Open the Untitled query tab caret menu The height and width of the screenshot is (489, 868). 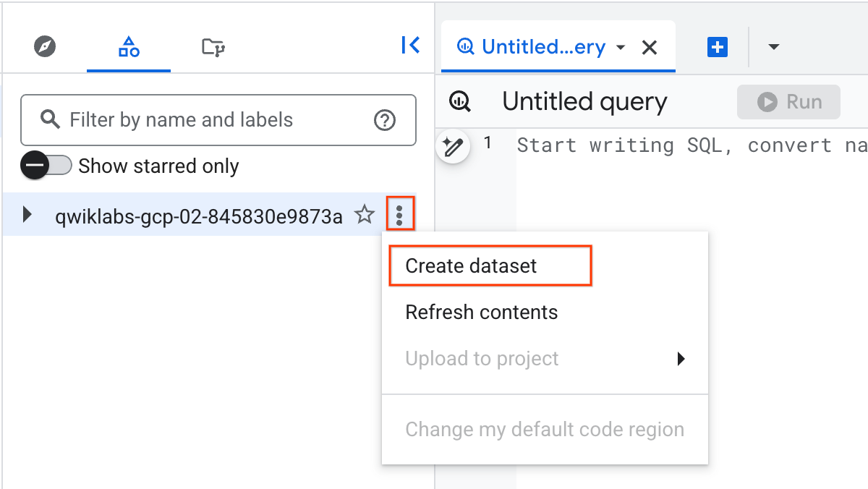click(x=621, y=46)
